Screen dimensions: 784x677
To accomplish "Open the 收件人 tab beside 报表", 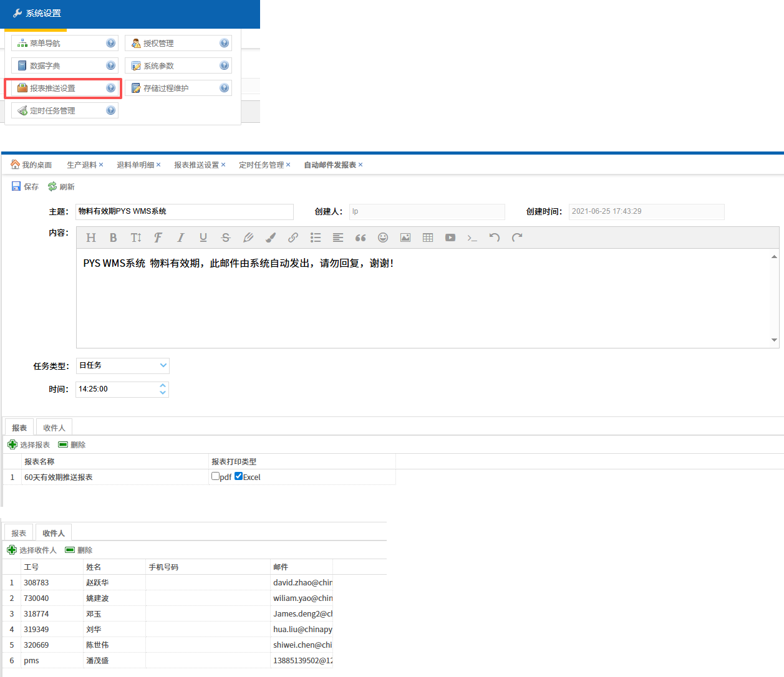I will point(54,428).
